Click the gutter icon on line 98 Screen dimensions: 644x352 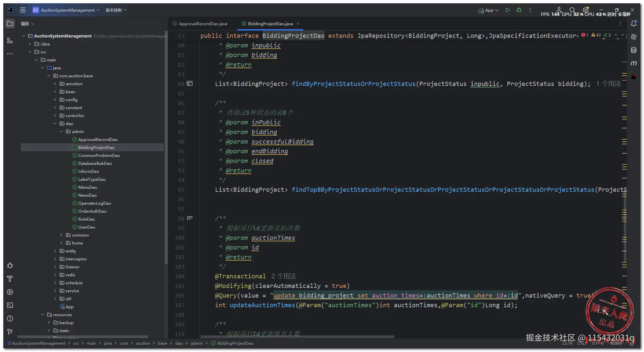click(190, 218)
